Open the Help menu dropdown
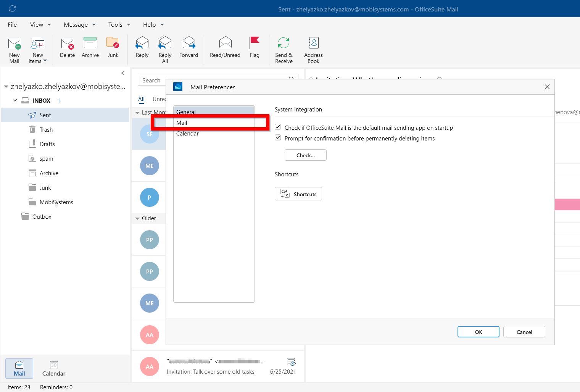The width and height of the screenshot is (580, 392). coord(153,24)
